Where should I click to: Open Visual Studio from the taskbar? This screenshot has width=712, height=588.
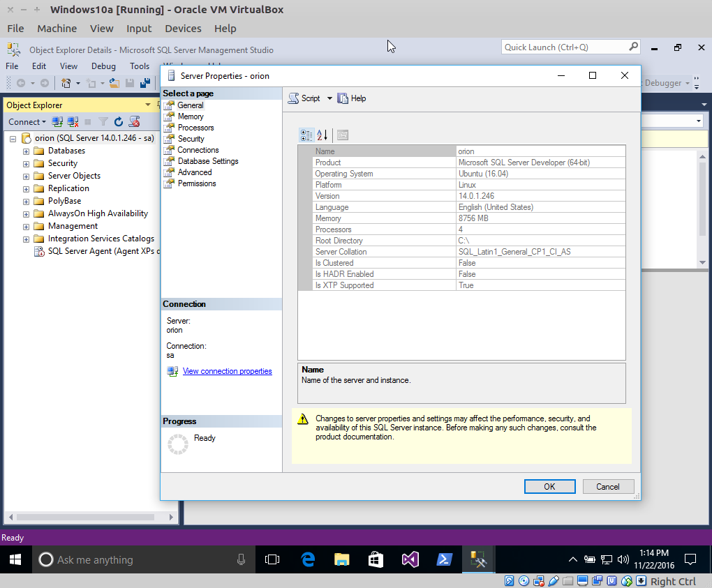pos(410,559)
